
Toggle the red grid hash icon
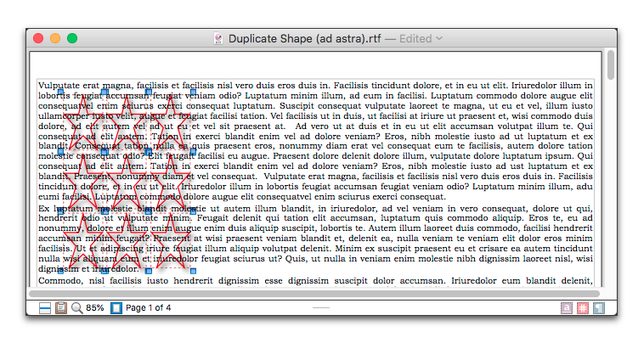pos(583,308)
